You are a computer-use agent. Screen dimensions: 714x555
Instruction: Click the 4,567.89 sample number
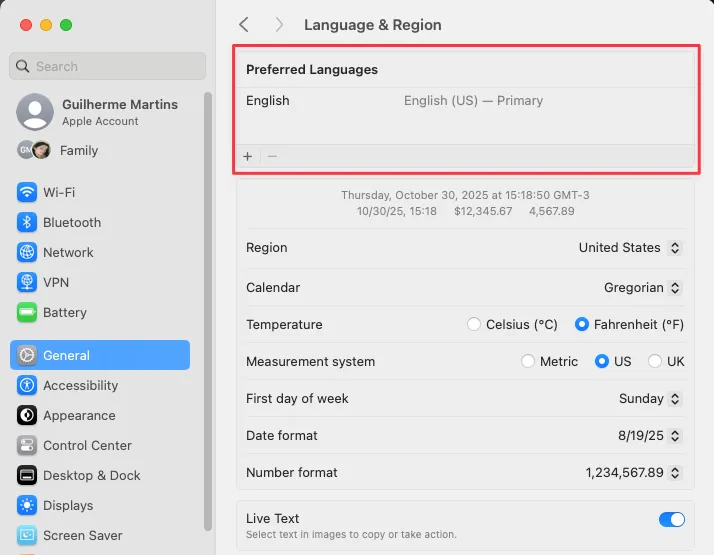[x=551, y=211]
